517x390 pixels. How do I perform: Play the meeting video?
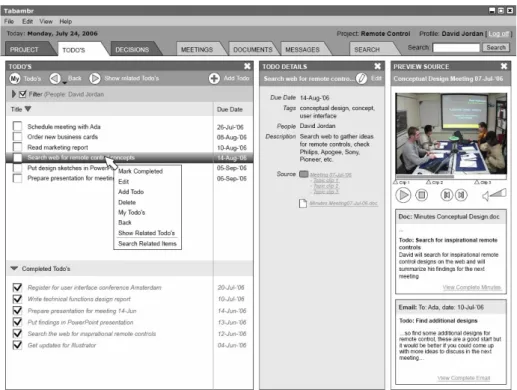[403, 195]
